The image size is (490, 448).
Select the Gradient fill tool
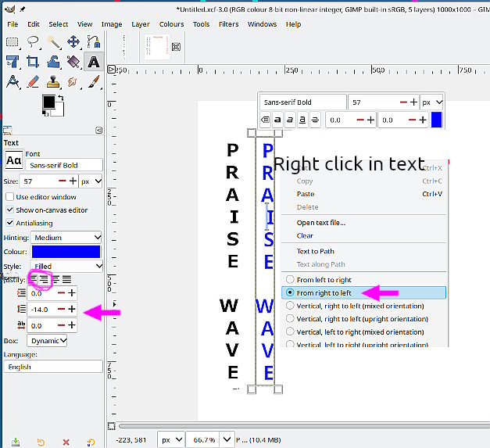pyautogui.click(x=73, y=62)
